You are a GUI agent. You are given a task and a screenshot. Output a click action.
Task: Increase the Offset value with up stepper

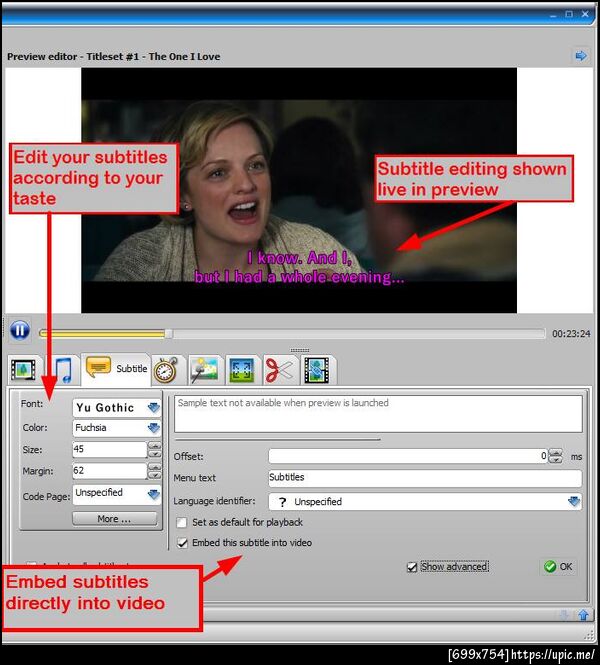555,453
